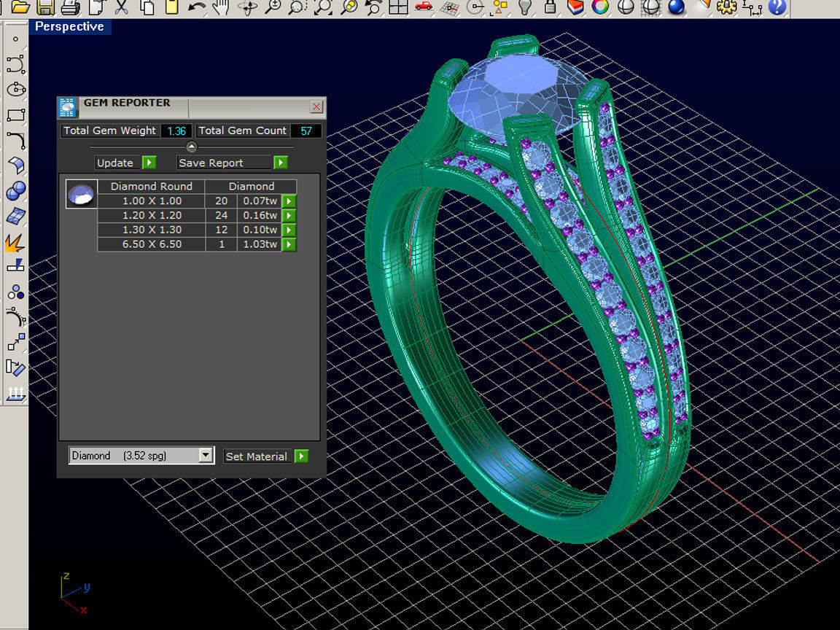The height and width of the screenshot is (630, 840).
Task: Select the Points on curve tool
Action: 15,317
